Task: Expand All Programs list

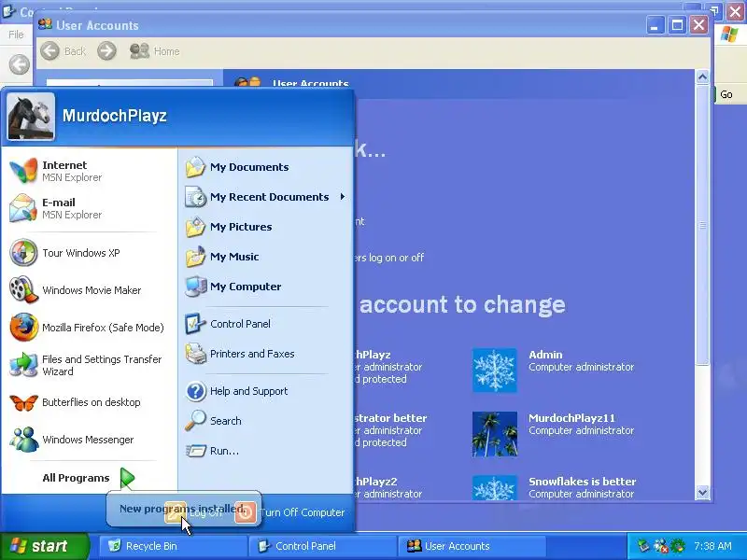Action: click(x=89, y=478)
